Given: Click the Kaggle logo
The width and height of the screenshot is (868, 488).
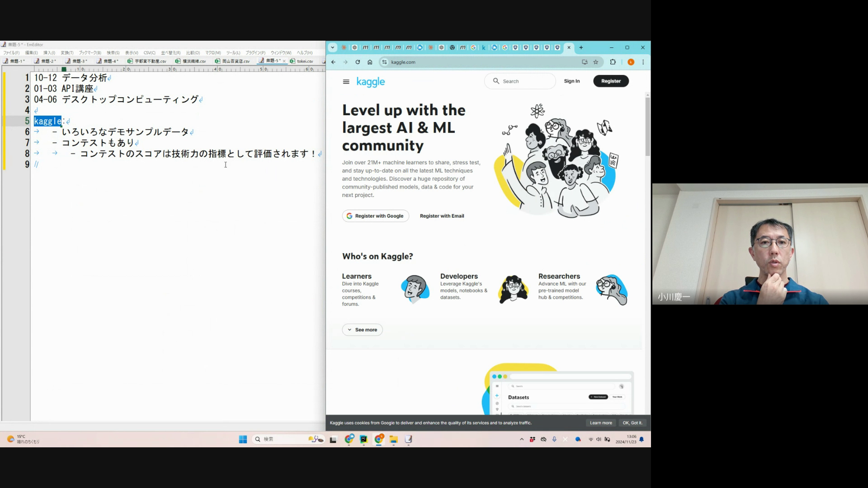Looking at the screenshot, I should click(370, 82).
